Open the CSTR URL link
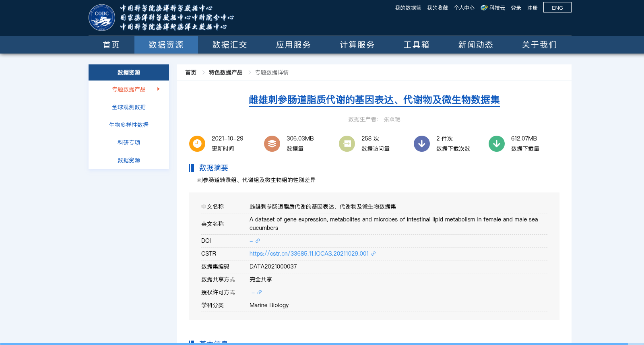The height and width of the screenshot is (345, 644). [309, 254]
